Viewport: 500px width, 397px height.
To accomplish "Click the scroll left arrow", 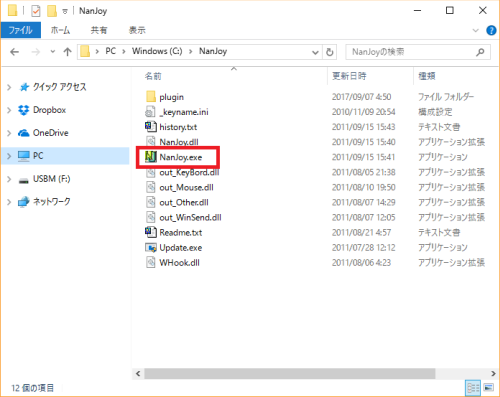I will [x=138, y=373].
